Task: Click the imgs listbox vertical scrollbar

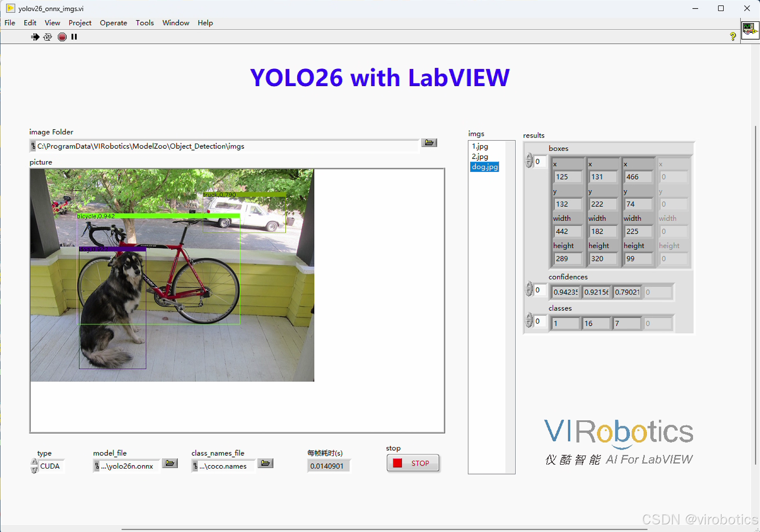Action: click(x=510, y=307)
